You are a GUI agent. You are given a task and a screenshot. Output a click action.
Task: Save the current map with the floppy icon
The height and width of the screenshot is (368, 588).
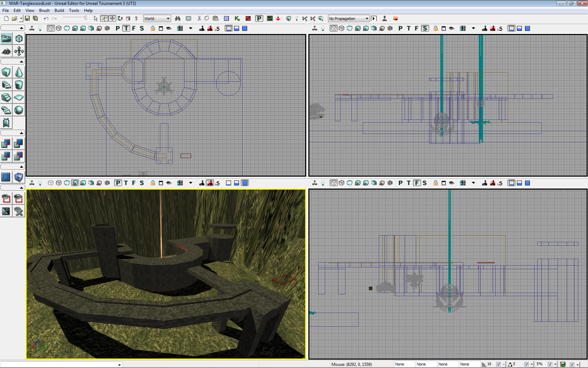[x=27, y=19]
